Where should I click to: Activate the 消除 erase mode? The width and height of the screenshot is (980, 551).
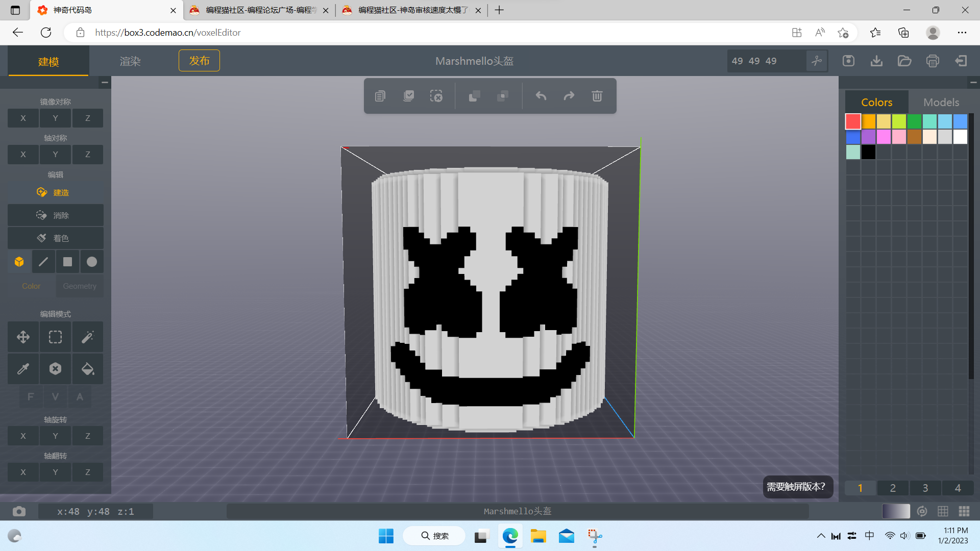coord(55,215)
